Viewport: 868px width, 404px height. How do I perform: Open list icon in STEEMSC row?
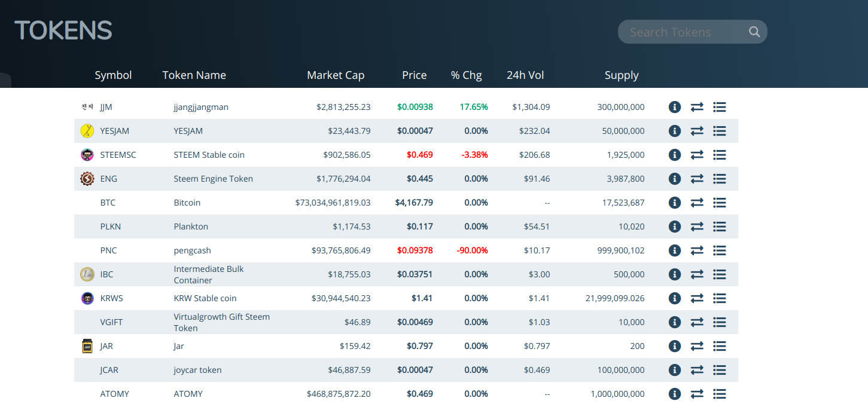pyautogui.click(x=720, y=155)
